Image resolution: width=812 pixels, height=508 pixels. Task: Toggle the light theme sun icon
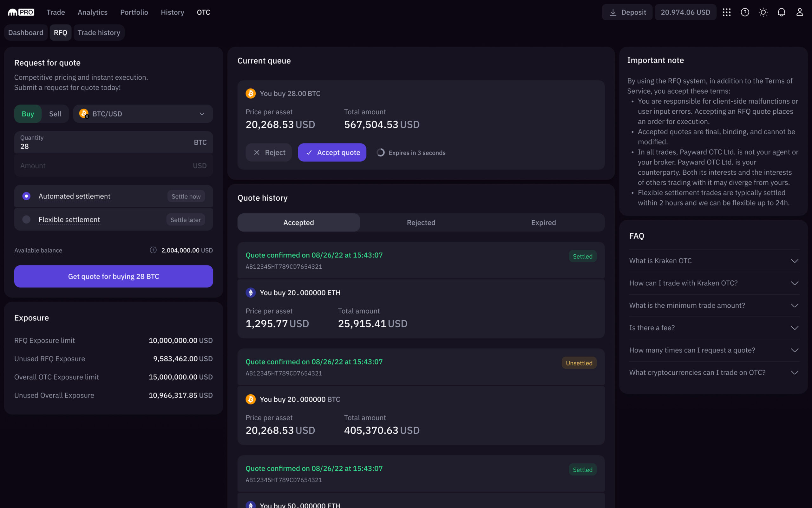point(763,12)
